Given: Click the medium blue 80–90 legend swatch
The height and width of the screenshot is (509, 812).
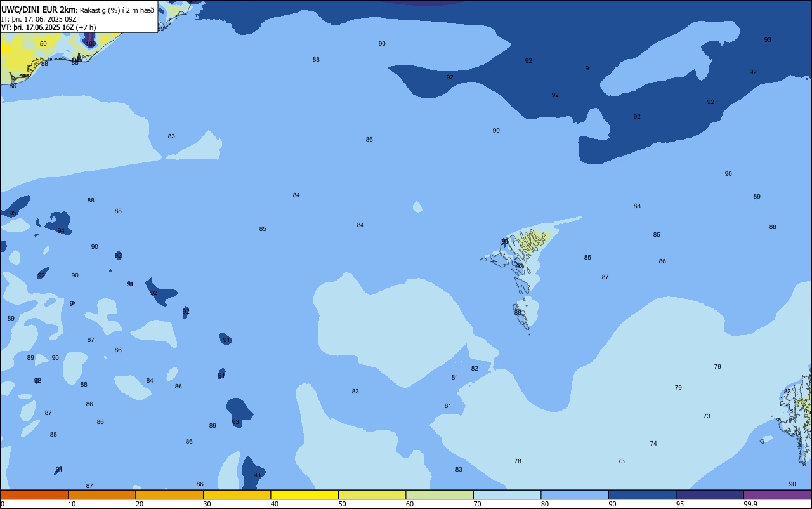Looking at the screenshot, I should click(x=575, y=494).
